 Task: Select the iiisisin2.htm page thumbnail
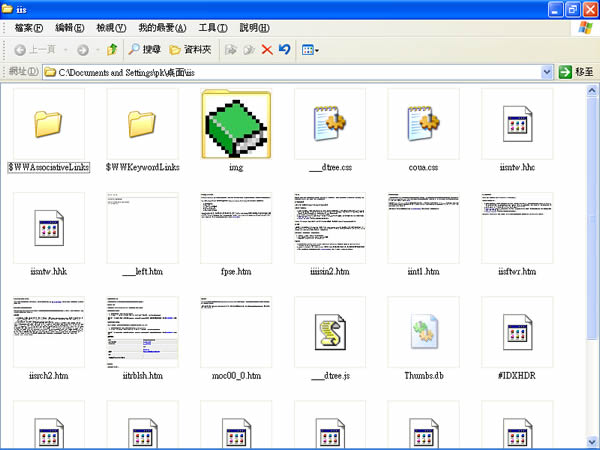330,228
